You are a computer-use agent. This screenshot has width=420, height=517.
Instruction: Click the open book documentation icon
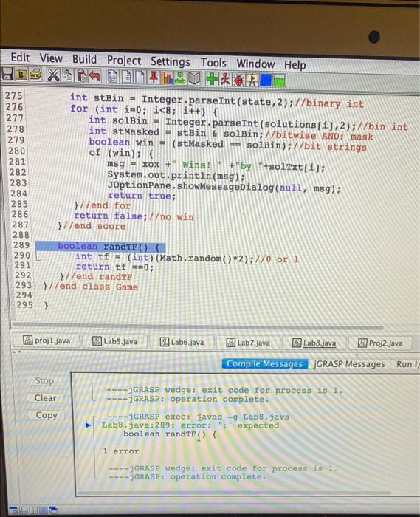click(194, 79)
